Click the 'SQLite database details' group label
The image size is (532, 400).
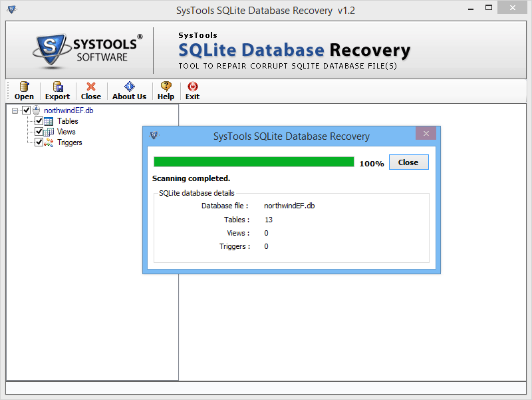tap(197, 193)
